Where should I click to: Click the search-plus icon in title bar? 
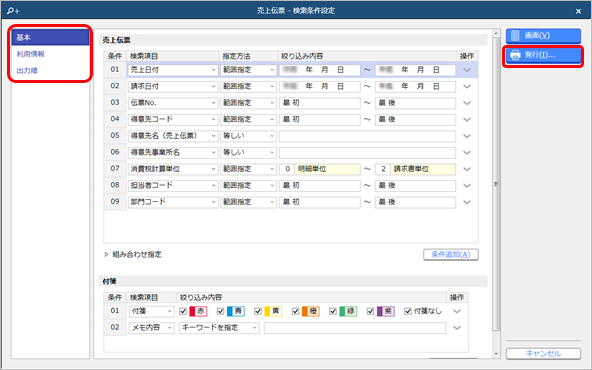click(13, 11)
